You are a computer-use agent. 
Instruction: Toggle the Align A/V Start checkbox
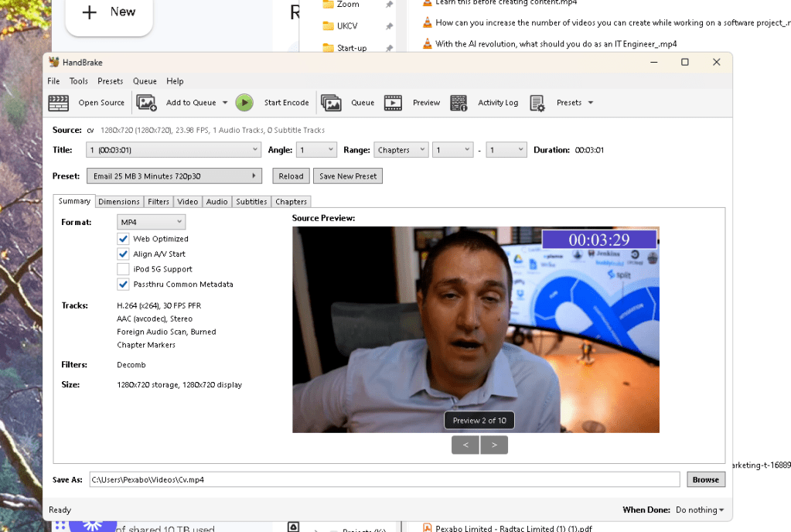click(123, 254)
